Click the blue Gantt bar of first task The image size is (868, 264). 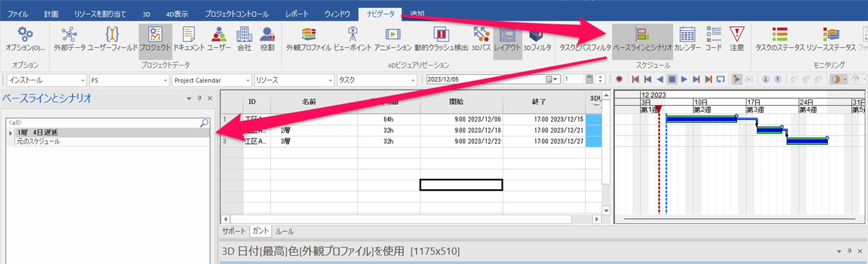pyautogui.click(x=701, y=120)
